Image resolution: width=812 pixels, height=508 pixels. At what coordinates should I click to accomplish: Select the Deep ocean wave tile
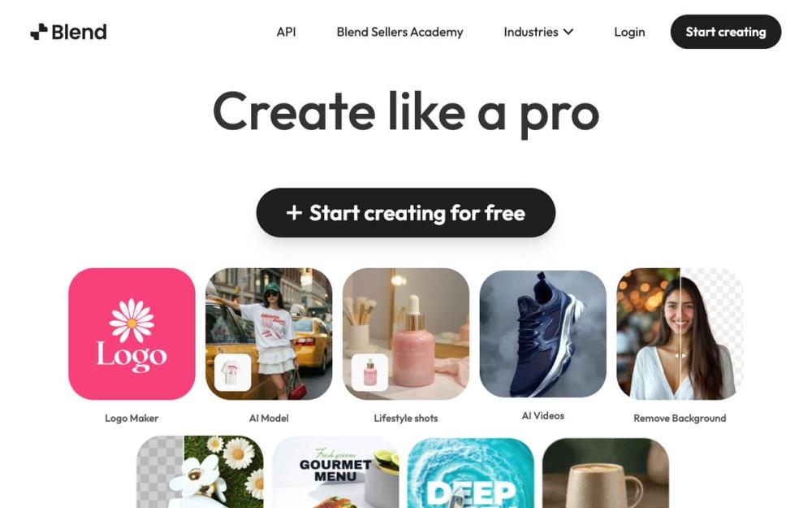471,473
